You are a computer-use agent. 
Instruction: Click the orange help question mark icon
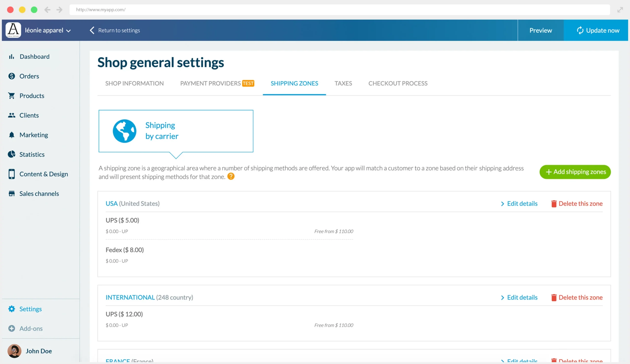click(231, 176)
